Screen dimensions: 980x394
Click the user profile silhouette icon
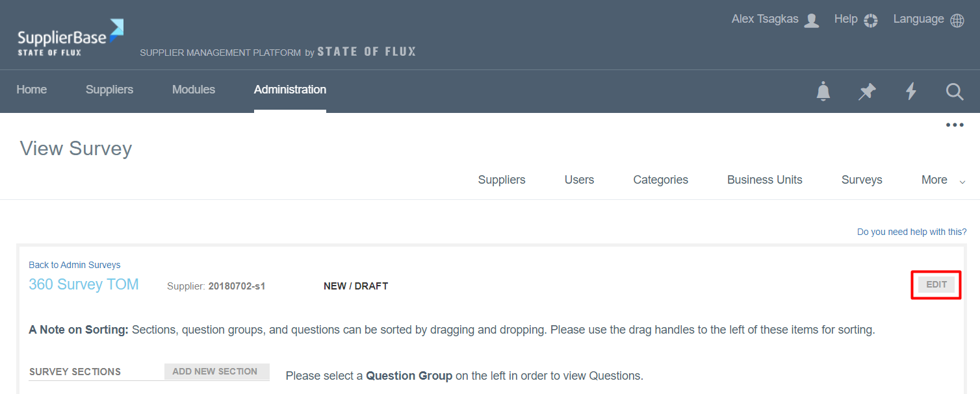(812, 20)
